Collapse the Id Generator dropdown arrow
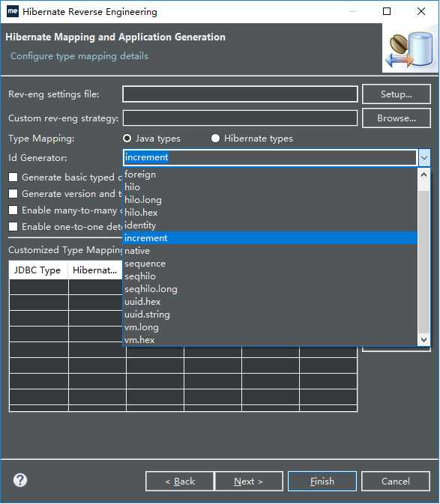Image resolution: width=440 pixels, height=504 pixels. pos(424,158)
